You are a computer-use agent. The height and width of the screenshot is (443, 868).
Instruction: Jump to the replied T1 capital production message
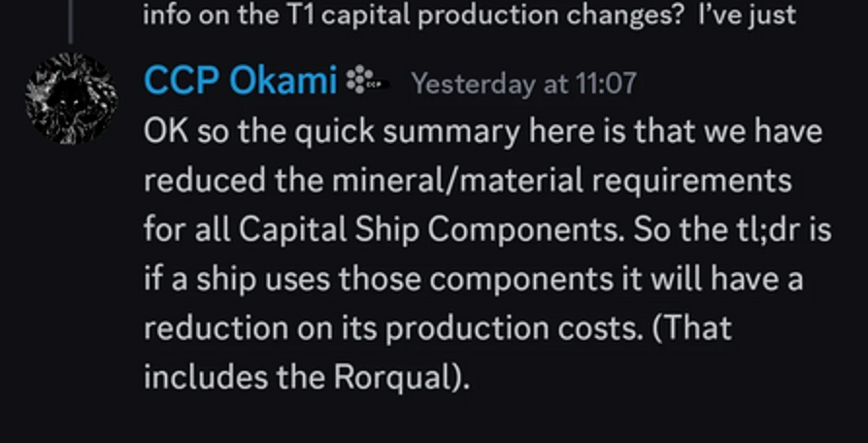tap(469, 16)
